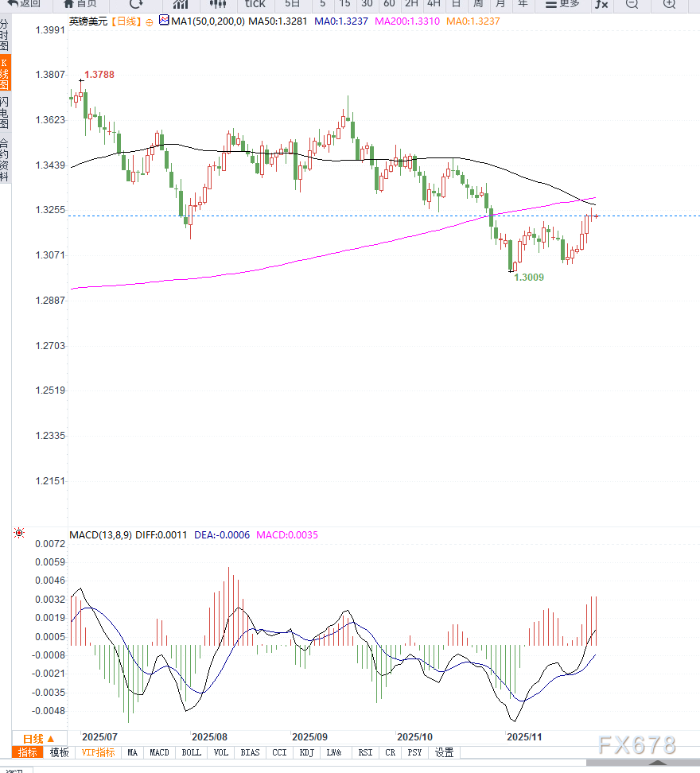Switch to 分时图 view in left sidebar
Screen dimensions: 700x773
[5, 35]
